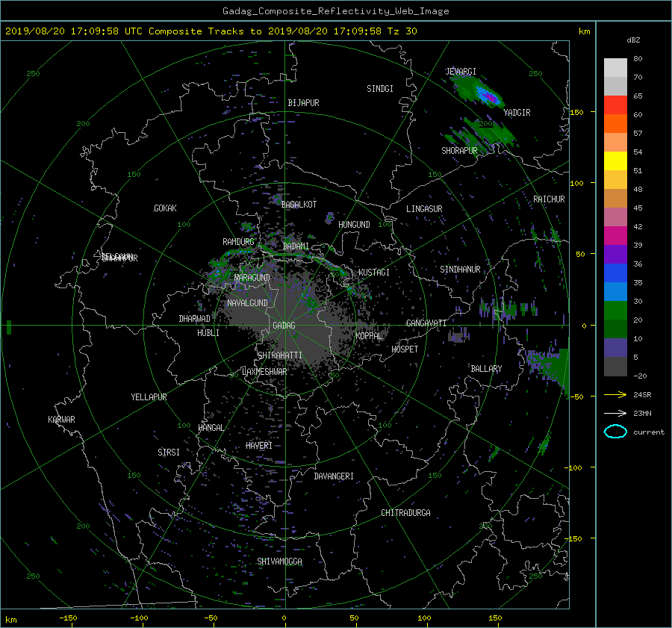Click the HUBLI city label
Viewport: 672px width, 628px height.
(208, 333)
